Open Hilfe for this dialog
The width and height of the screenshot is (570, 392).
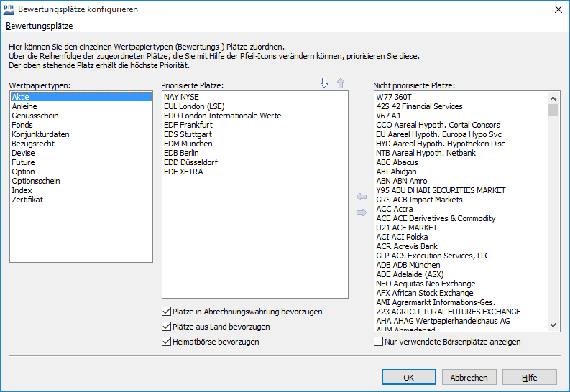(x=529, y=378)
